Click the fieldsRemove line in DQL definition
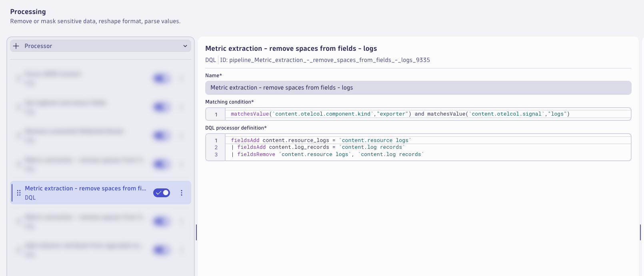Viewport: 644px width, 276px height. tap(327, 154)
